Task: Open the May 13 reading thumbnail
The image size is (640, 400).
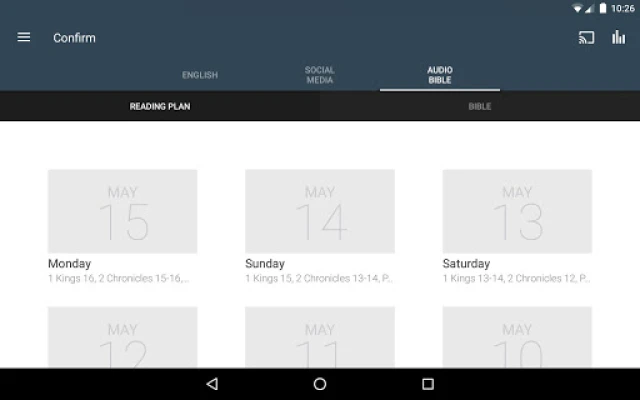Action: 517,211
